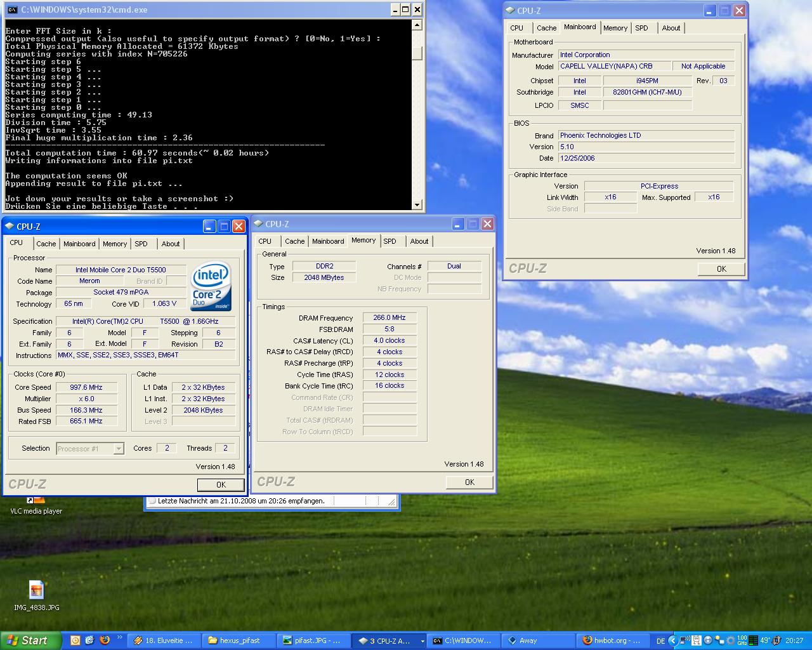Click the grey globe tray icon
The height and width of the screenshot is (650, 812).
coord(708,640)
